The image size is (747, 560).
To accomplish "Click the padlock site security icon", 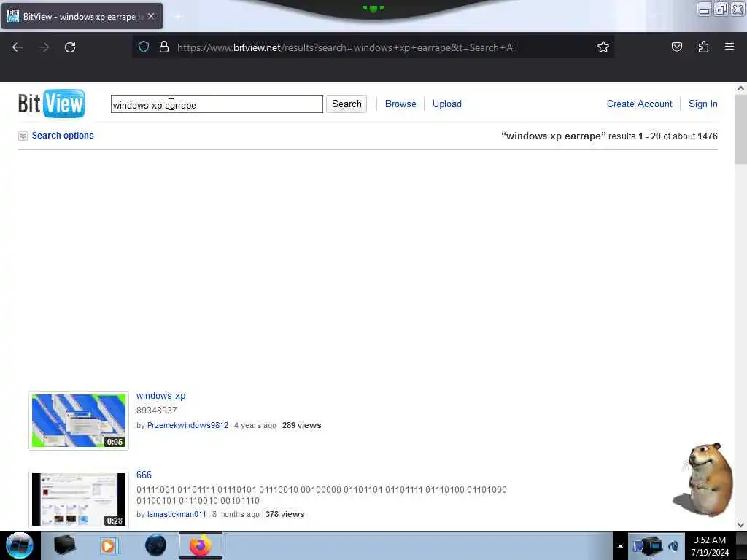I will (164, 47).
